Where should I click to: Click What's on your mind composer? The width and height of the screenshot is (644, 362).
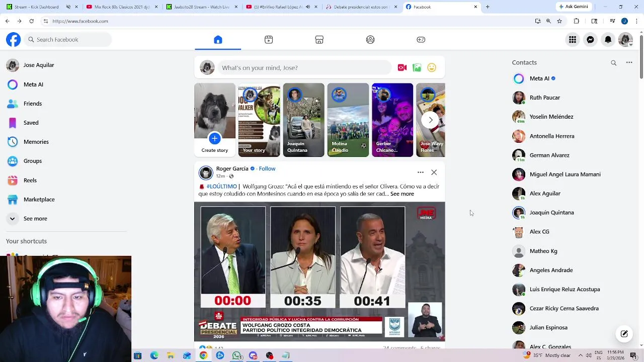point(304,68)
